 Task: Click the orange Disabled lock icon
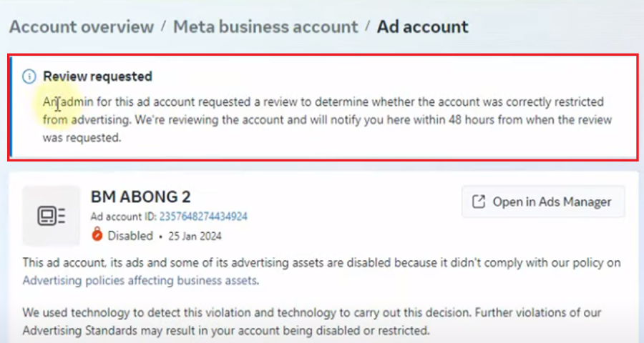(97, 234)
